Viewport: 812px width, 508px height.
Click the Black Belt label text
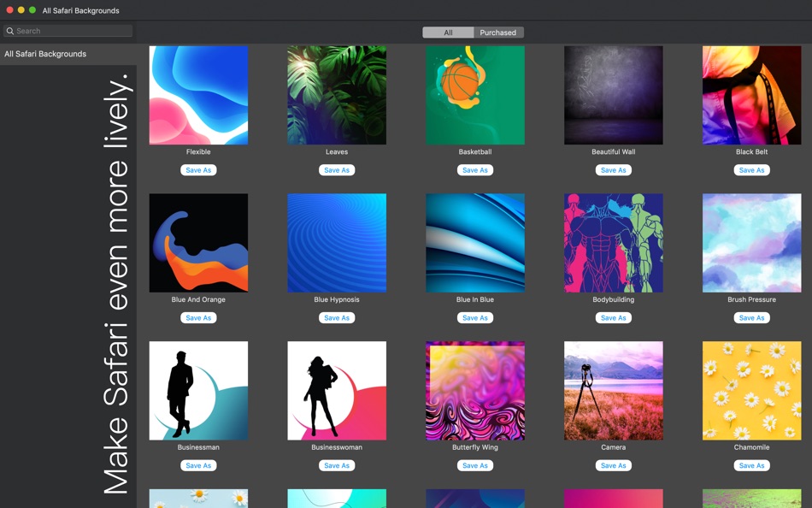click(x=751, y=152)
